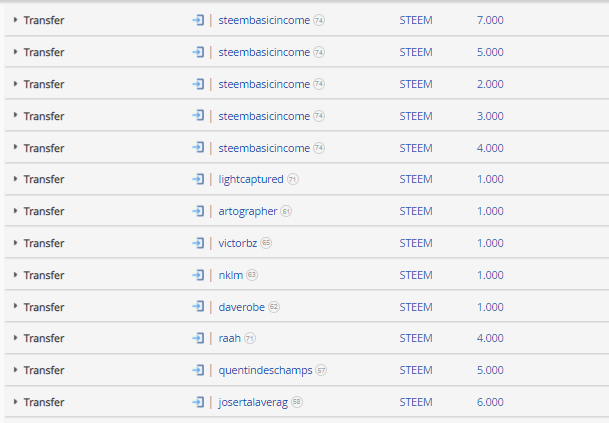Open the quentindeschamps account link

[x=265, y=370]
